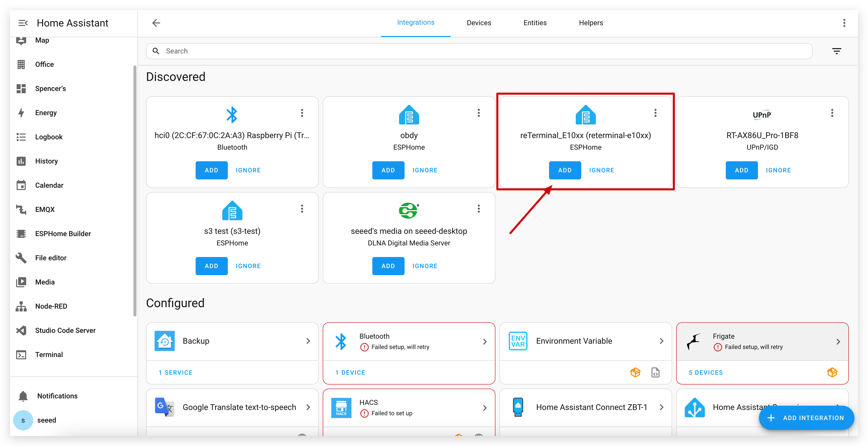Click the Studio Code Server icon in the sidebar

click(x=21, y=330)
